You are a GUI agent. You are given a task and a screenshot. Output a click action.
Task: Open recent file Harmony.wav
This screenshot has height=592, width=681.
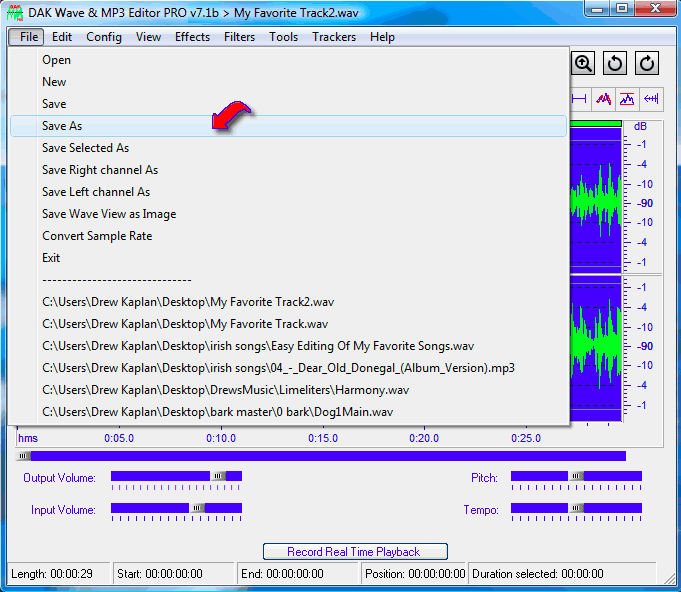pos(288,390)
